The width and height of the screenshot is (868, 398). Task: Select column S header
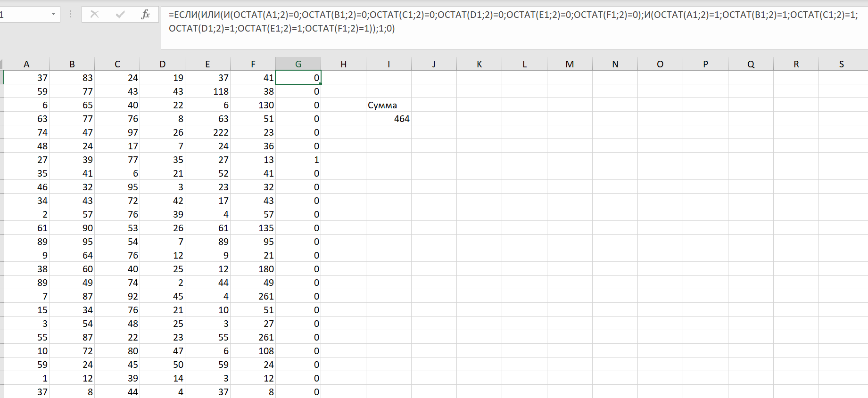(x=841, y=64)
